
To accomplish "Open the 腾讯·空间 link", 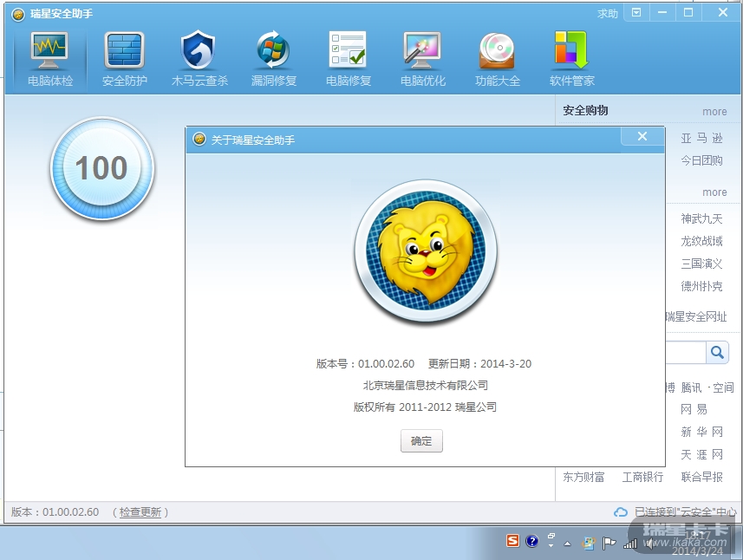I will click(707, 387).
